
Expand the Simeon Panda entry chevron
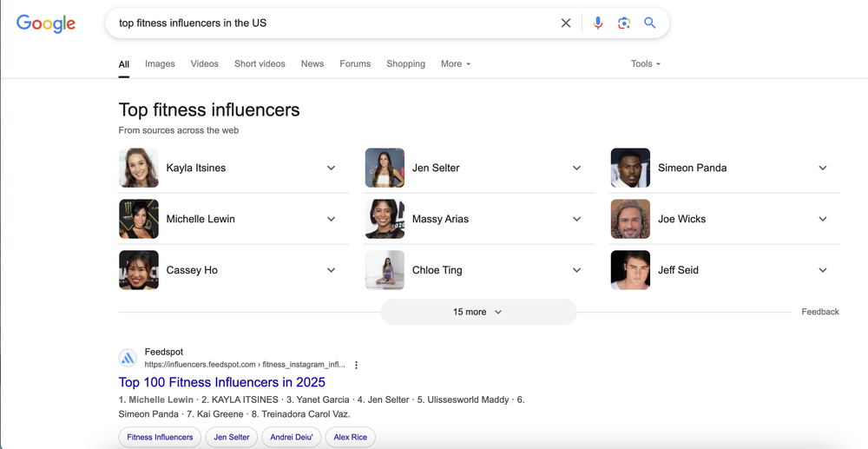coord(823,168)
